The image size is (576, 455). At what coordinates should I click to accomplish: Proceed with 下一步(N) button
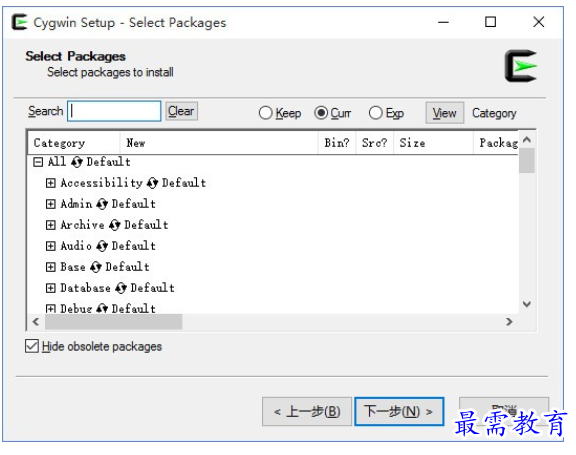[399, 411]
